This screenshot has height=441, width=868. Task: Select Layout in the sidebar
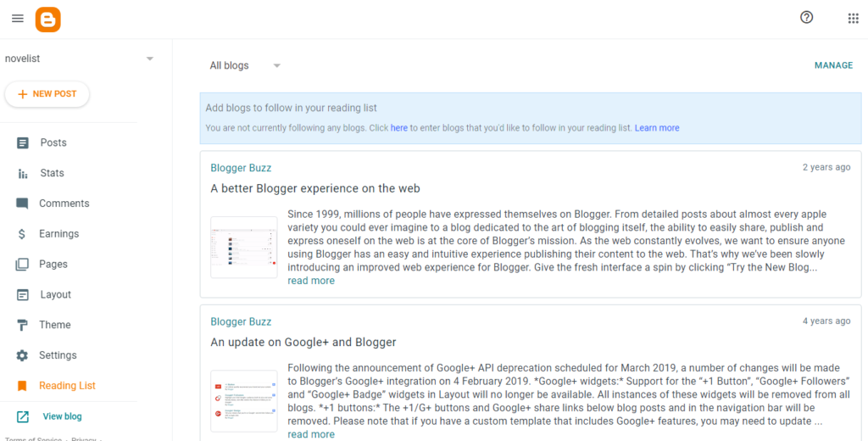pos(55,295)
